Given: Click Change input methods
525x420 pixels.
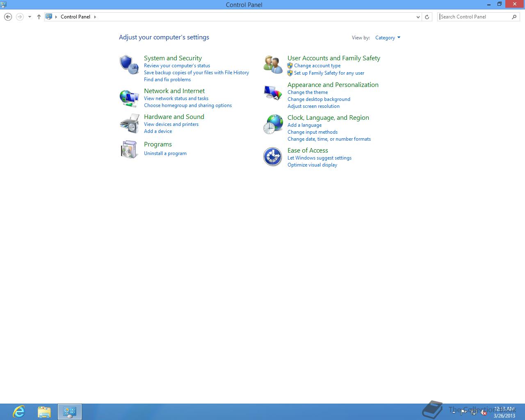Looking at the screenshot, I should (x=313, y=132).
